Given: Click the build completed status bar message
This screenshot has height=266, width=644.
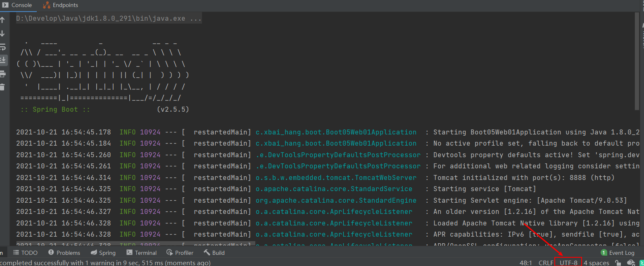Looking at the screenshot, I should point(105,263).
